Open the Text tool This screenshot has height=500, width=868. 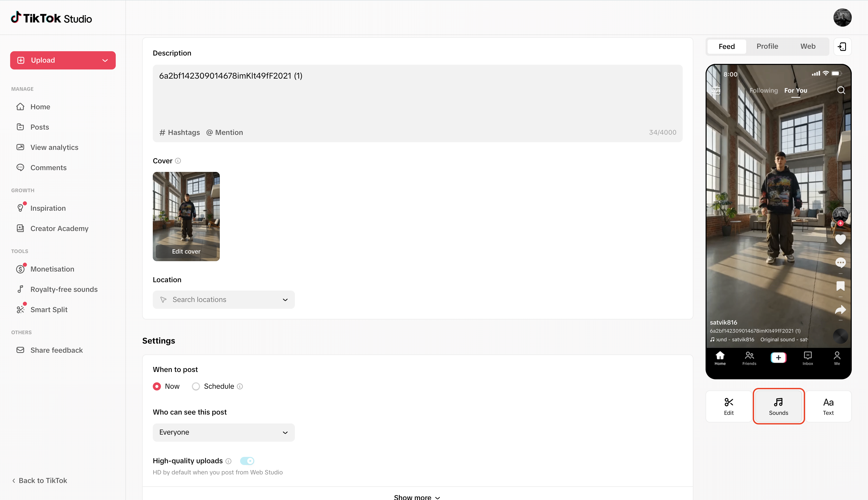828,406
